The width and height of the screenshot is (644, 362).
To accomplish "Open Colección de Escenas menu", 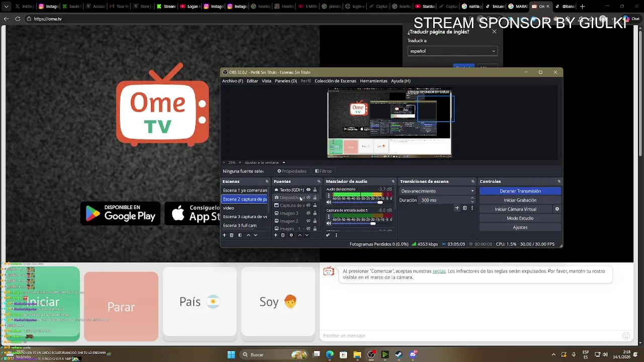I will 335,81.
